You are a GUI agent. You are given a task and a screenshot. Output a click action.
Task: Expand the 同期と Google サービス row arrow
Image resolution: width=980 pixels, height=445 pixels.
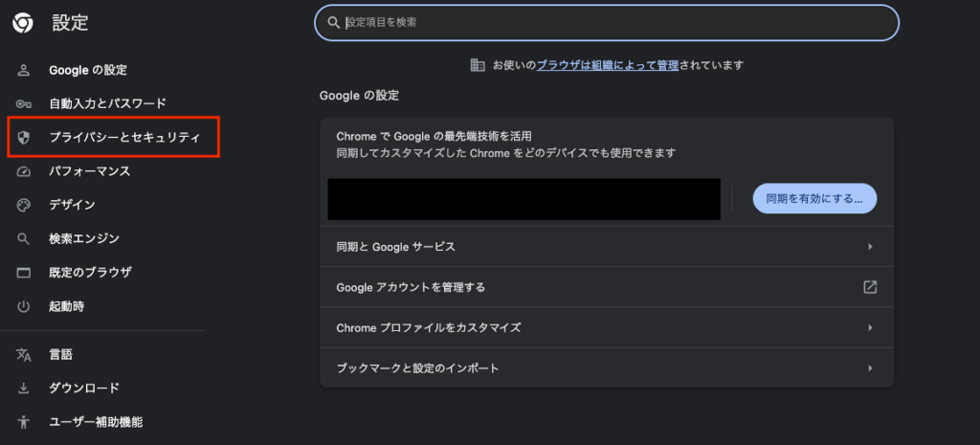pos(870,247)
